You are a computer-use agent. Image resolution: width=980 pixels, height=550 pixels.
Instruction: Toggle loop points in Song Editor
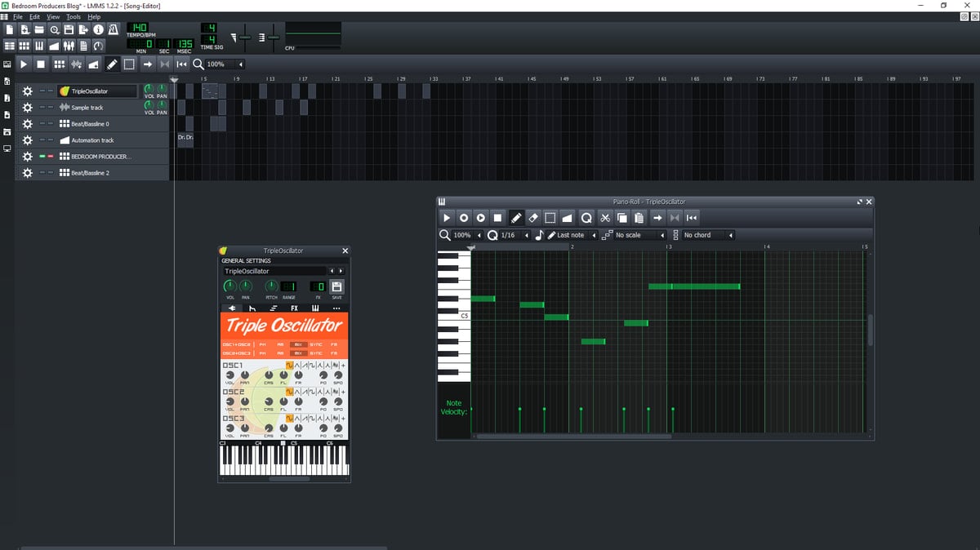click(x=165, y=64)
